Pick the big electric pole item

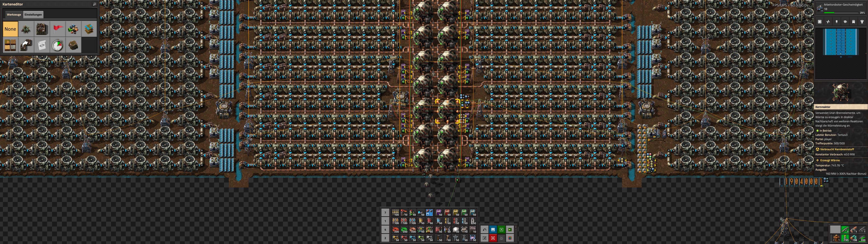tap(456, 238)
